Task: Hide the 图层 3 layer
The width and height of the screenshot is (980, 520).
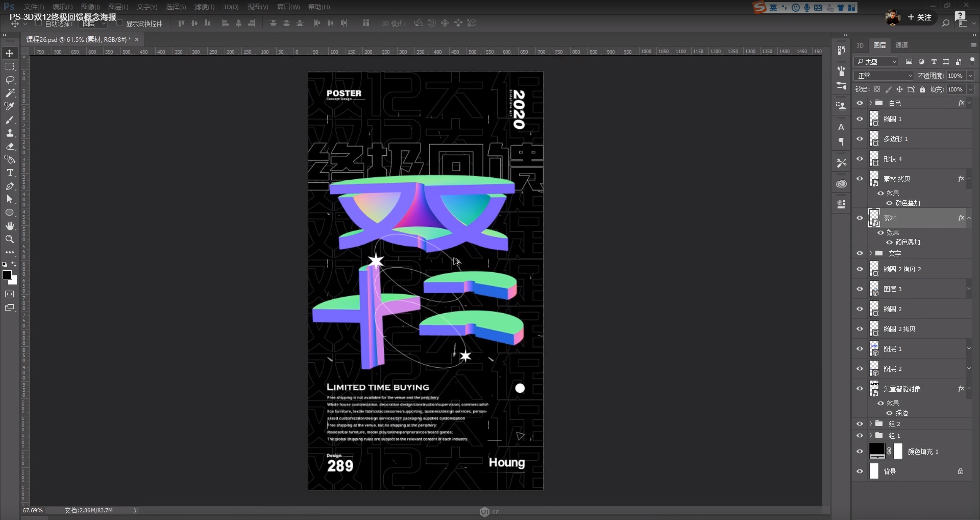Action: (860, 289)
